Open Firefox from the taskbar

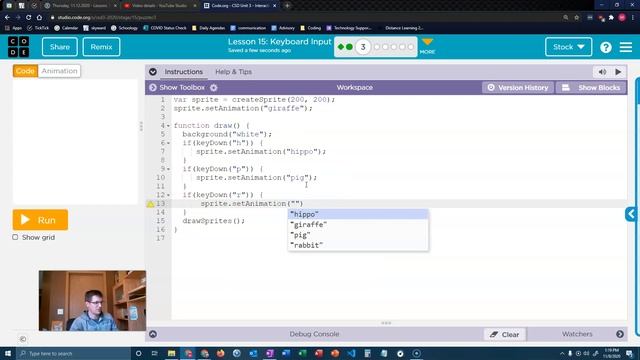tap(220, 353)
